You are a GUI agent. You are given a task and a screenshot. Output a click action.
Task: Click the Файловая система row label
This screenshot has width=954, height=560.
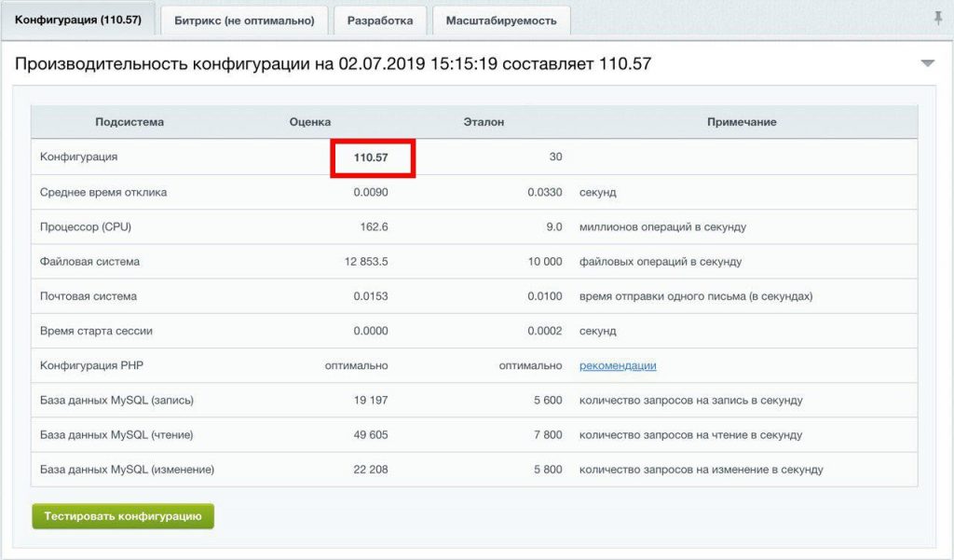coord(89,262)
